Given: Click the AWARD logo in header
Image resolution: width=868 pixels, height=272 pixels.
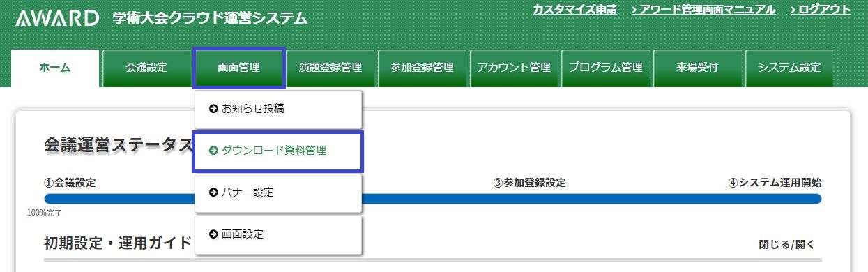Looking at the screenshot, I should click(57, 18).
